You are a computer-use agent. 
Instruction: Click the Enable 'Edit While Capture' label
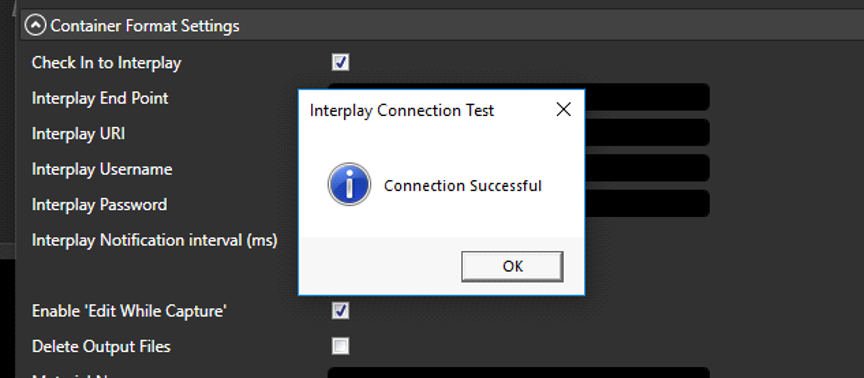pos(129,311)
